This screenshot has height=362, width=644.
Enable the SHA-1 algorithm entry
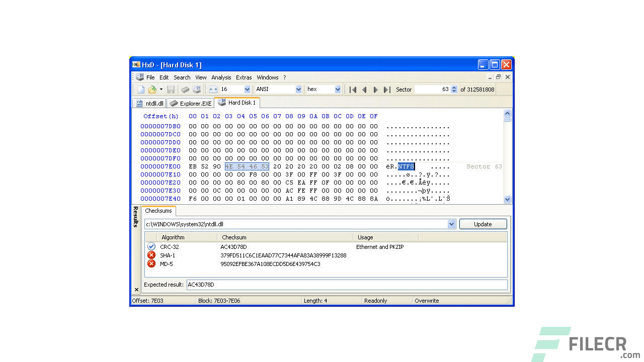[151, 255]
